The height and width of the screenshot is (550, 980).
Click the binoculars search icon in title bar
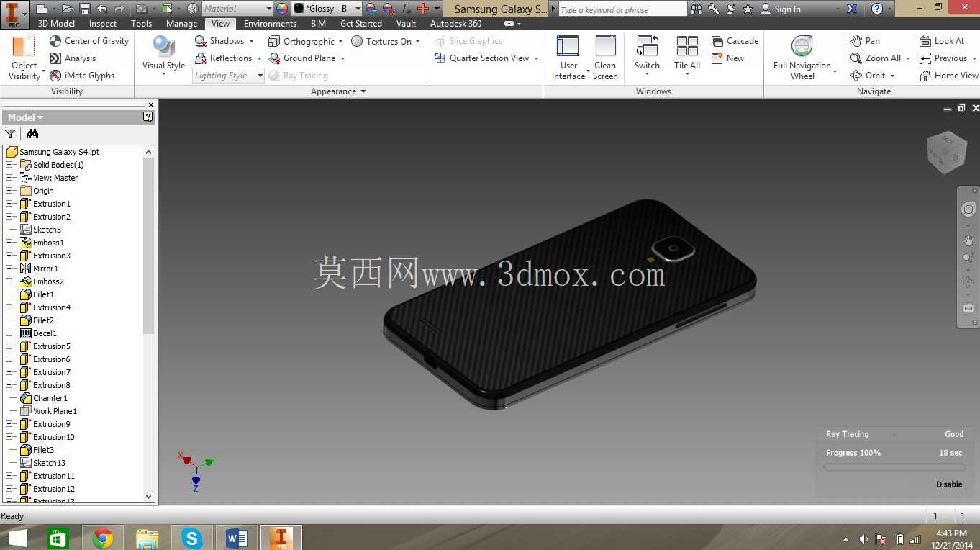click(696, 9)
